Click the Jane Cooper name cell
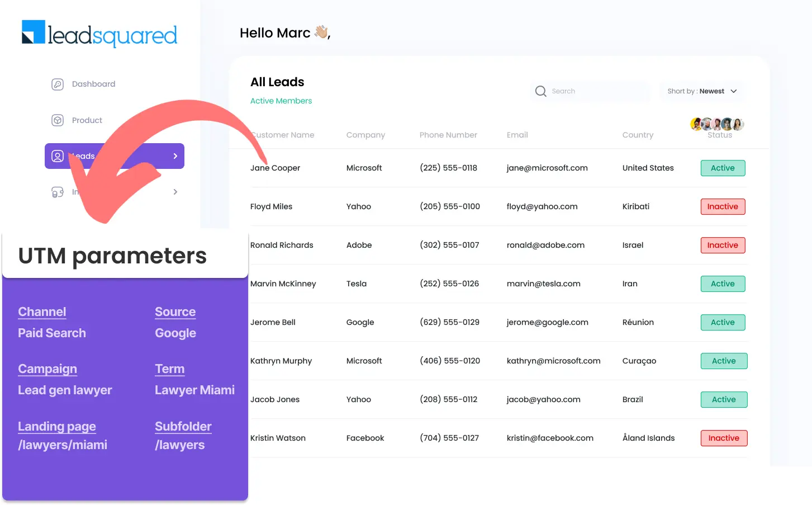 point(275,168)
